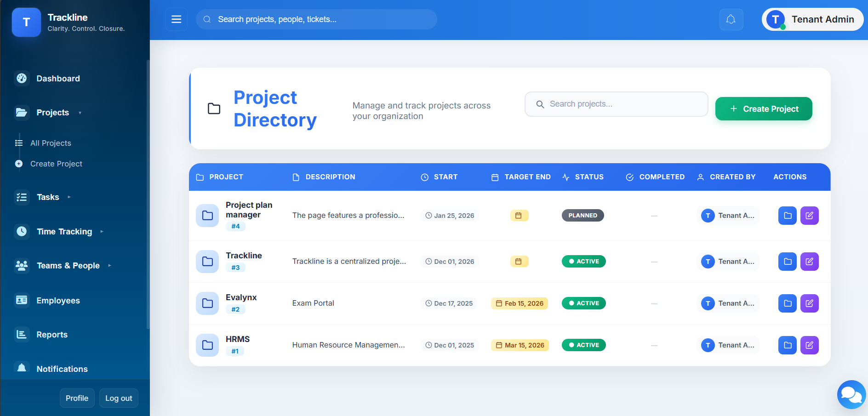Open the chat support bubble

click(x=851, y=394)
